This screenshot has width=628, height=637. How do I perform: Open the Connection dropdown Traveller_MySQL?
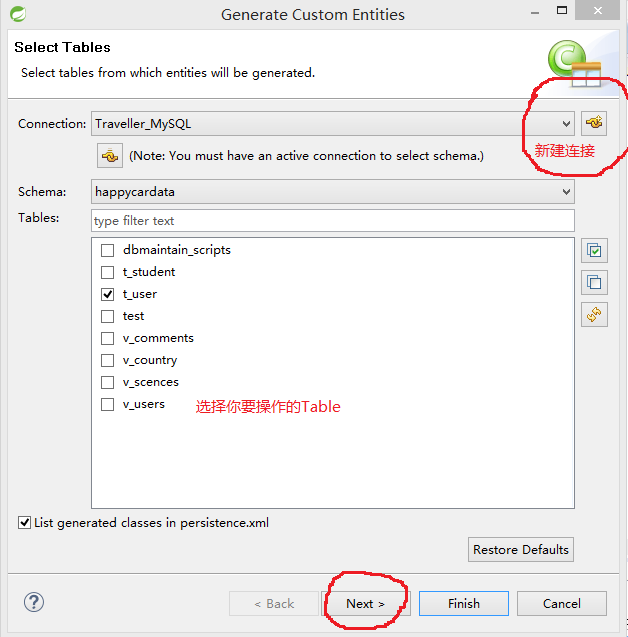[x=333, y=124]
